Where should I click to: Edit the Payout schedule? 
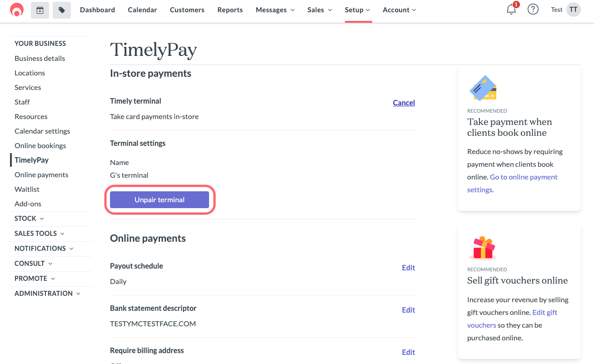pyautogui.click(x=408, y=268)
